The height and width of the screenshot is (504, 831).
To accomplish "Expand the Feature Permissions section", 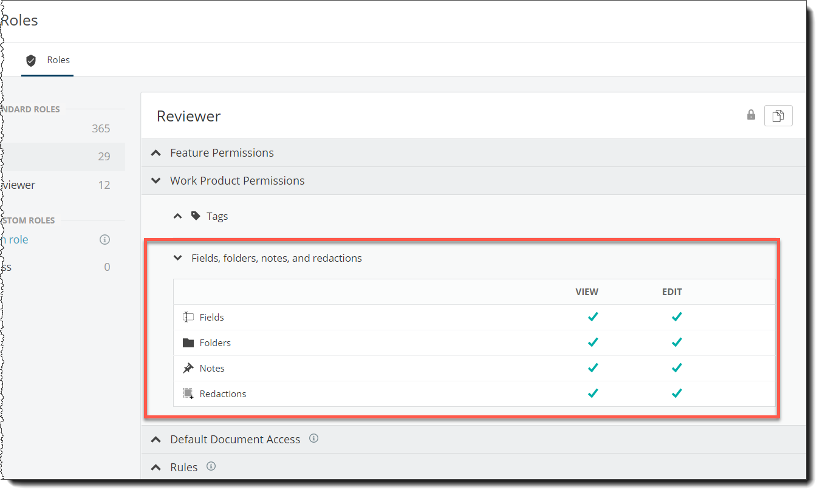I will (221, 153).
